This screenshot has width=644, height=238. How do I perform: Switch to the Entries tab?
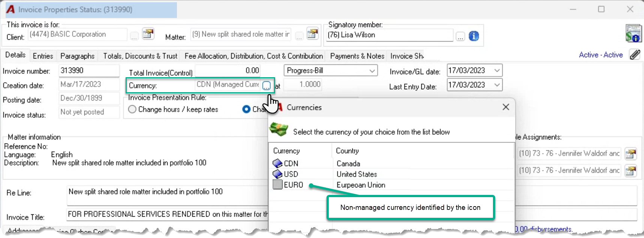43,56
